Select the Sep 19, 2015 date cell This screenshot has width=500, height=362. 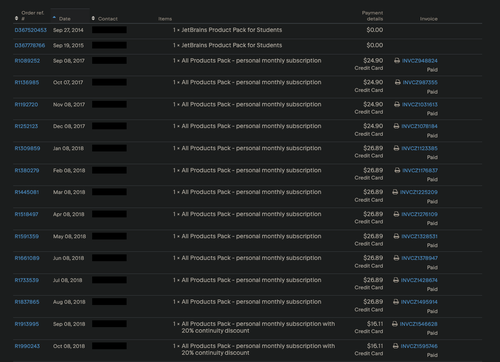[68, 45]
